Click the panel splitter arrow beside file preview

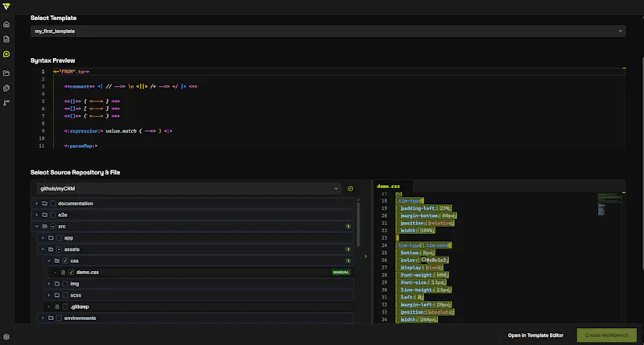coord(365,257)
